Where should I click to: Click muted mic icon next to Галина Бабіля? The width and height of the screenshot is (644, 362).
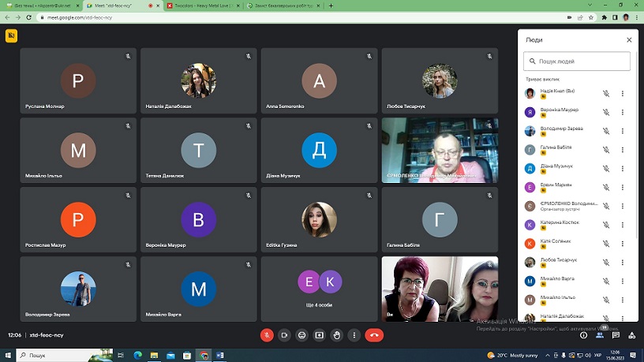(606, 150)
